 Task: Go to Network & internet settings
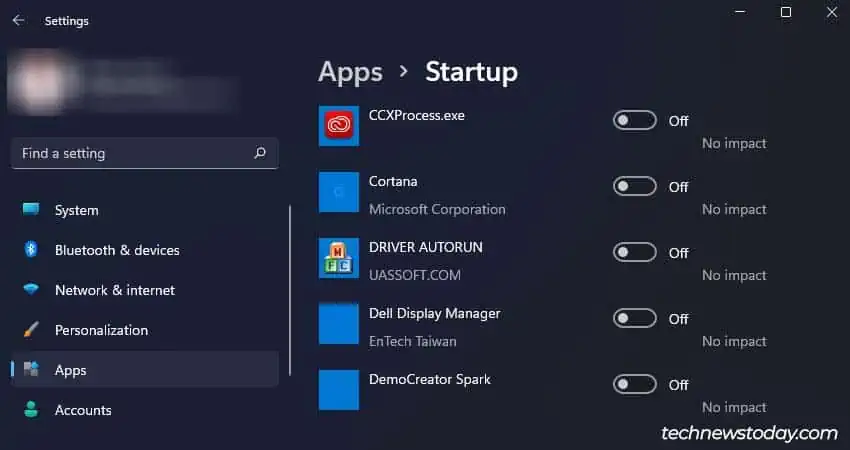(145, 290)
